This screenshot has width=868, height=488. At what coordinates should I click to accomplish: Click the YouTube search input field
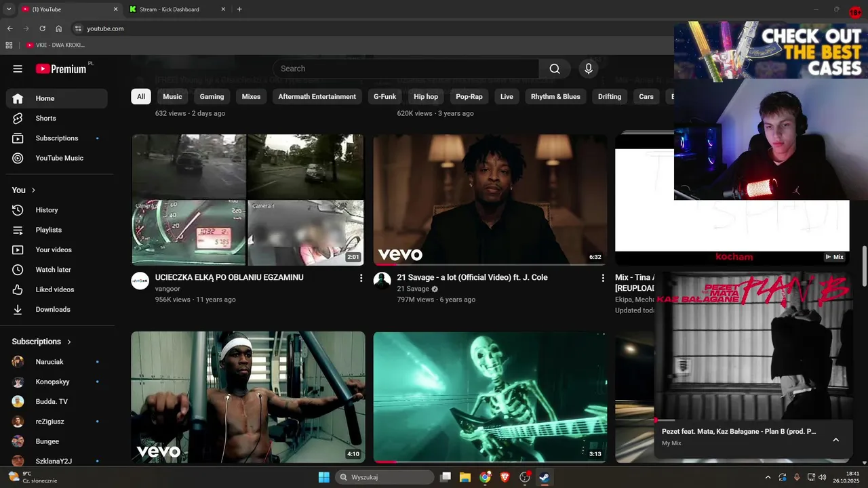tap(406, 68)
